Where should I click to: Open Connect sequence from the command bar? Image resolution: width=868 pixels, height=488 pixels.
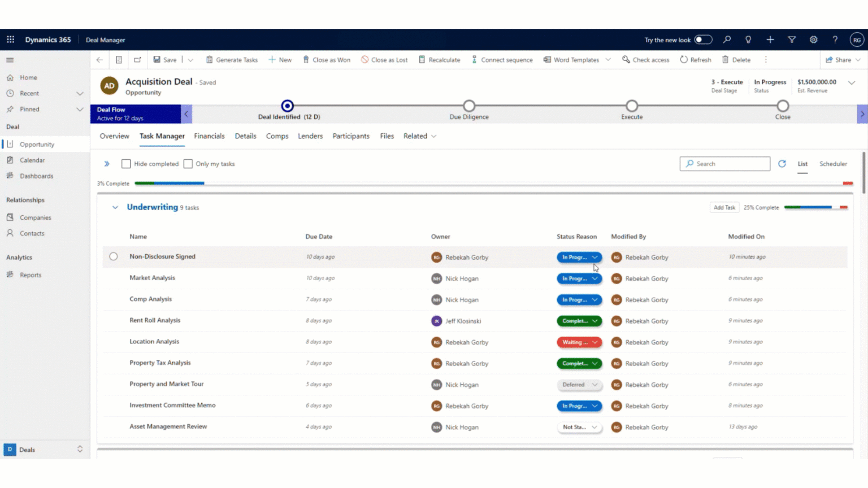(502, 59)
